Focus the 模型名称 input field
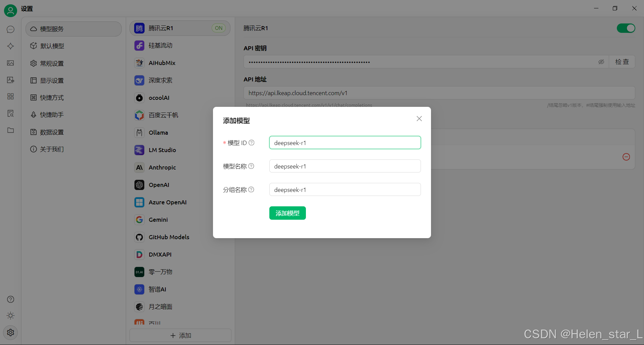This screenshot has height=345, width=644. coord(345,166)
